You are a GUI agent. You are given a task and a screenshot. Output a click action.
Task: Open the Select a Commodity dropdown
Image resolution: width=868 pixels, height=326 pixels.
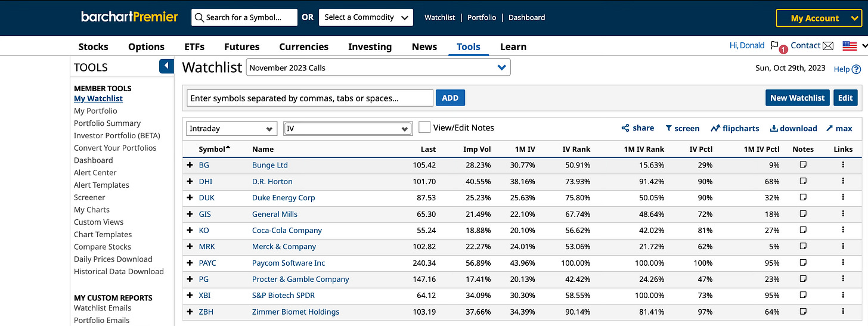[x=366, y=17]
